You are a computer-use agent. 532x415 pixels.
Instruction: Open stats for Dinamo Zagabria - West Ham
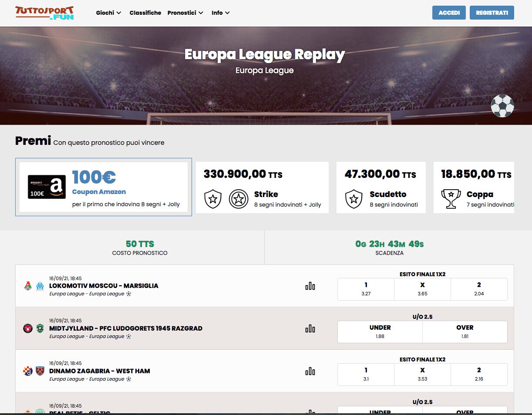click(310, 371)
